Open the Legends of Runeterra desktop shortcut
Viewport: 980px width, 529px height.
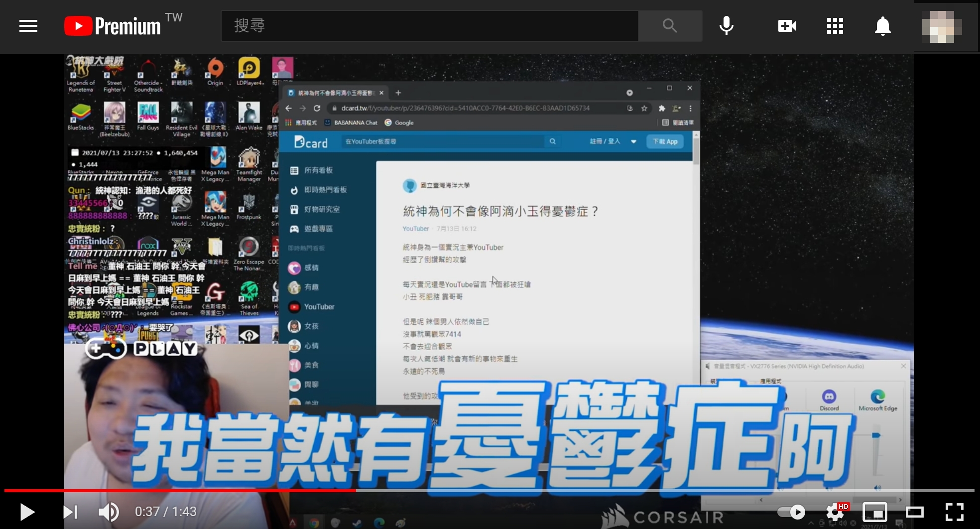[x=81, y=75]
